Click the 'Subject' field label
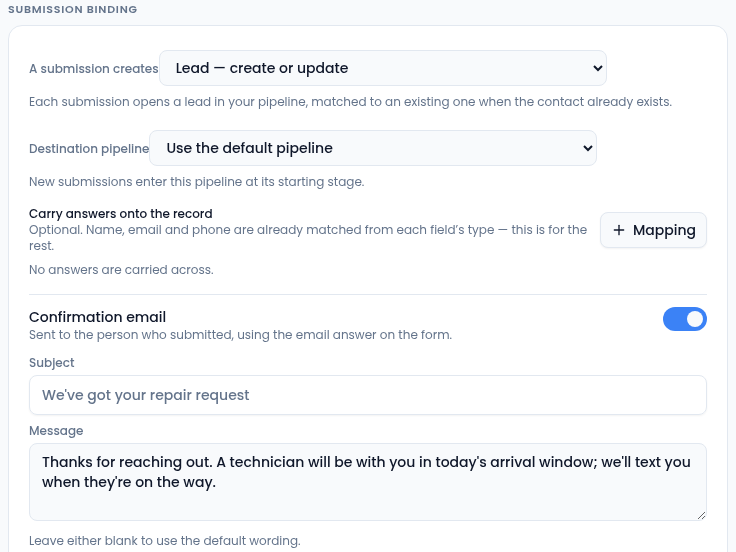The height and width of the screenshot is (552, 736). click(x=52, y=363)
